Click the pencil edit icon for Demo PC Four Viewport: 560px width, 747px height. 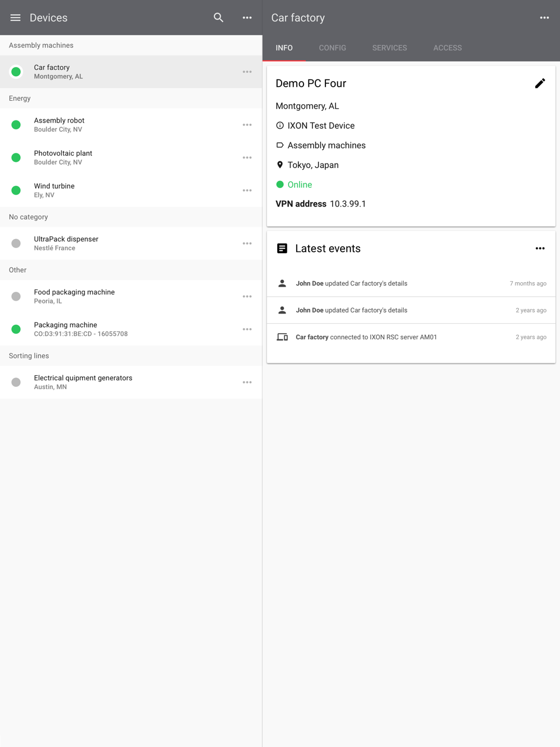(x=540, y=83)
